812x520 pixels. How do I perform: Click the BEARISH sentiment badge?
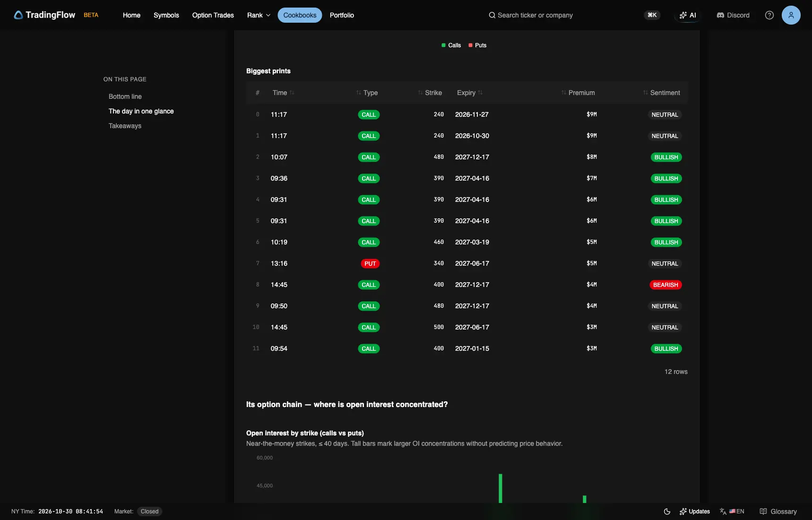pyautogui.click(x=665, y=285)
